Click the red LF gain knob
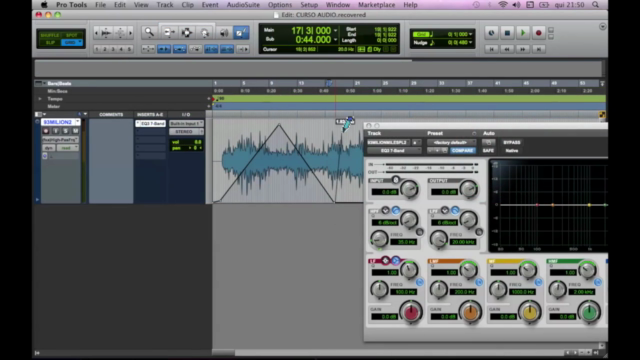Screen dimensions: 640x360 [411, 312]
